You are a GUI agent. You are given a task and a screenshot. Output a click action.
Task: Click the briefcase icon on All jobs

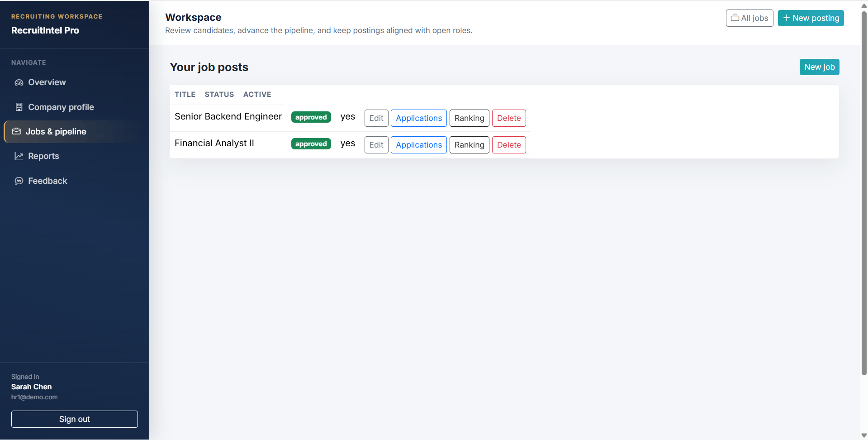click(x=735, y=18)
